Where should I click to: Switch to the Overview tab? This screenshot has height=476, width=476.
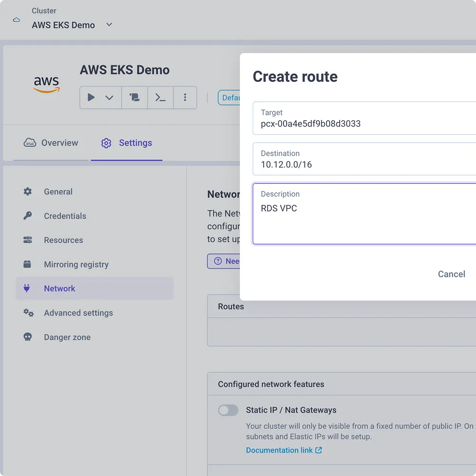(x=51, y=143)
